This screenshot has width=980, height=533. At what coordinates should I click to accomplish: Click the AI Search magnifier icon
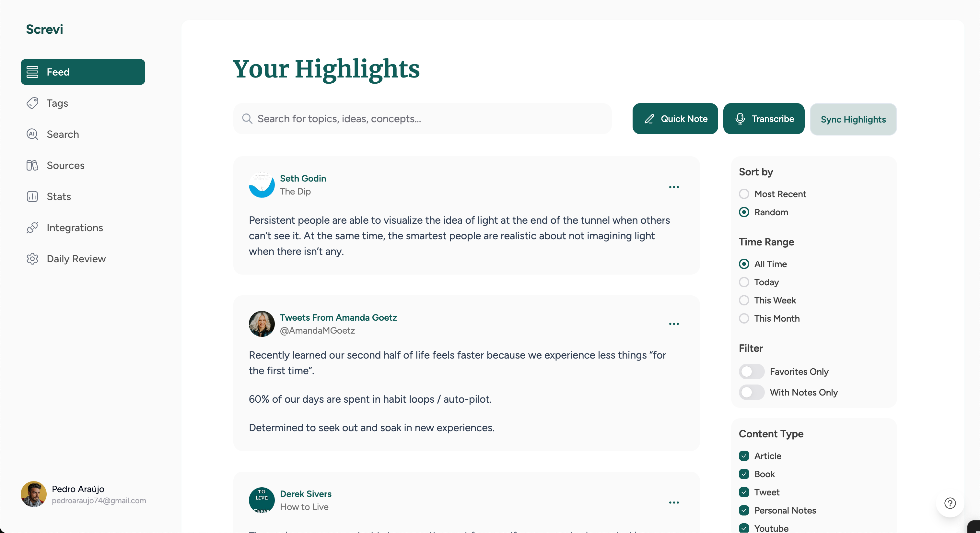[x=32, y=135]
